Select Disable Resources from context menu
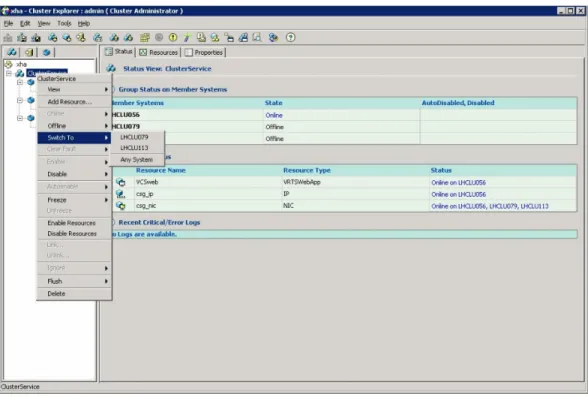The image size is (588, 397). click(74, 234)
